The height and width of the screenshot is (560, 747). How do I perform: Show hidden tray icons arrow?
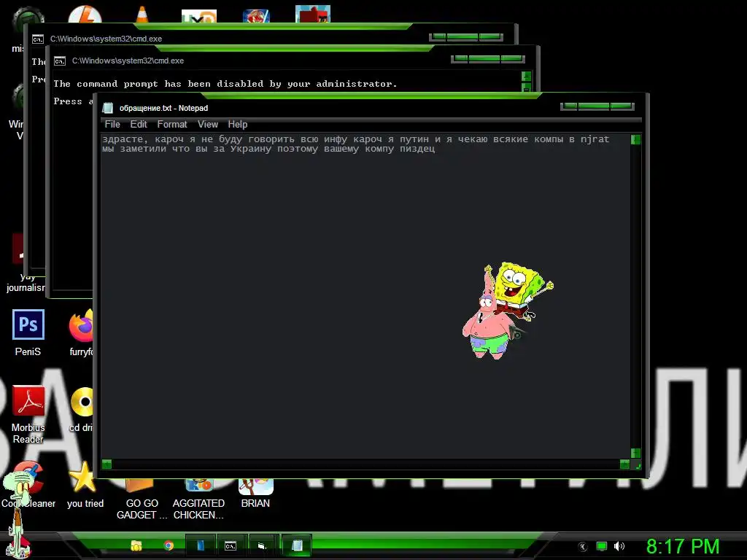582,547
